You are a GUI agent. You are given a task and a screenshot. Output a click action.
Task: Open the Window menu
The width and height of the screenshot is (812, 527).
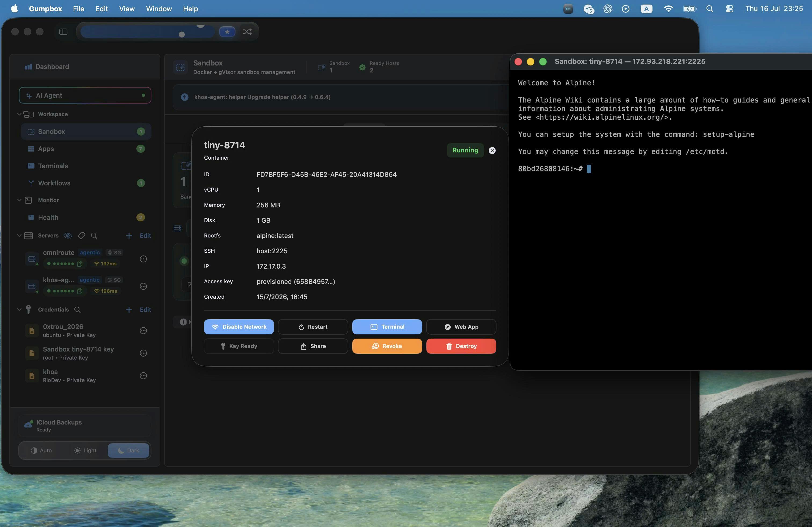point(159,9)
